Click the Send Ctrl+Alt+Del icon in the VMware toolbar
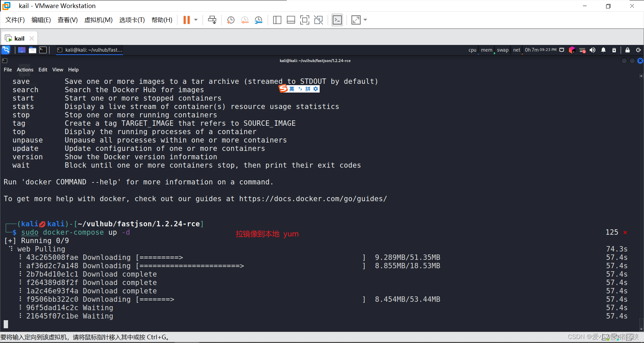Image resolution: width=644 pixels, height=343 pixels. tap(212, 20)
